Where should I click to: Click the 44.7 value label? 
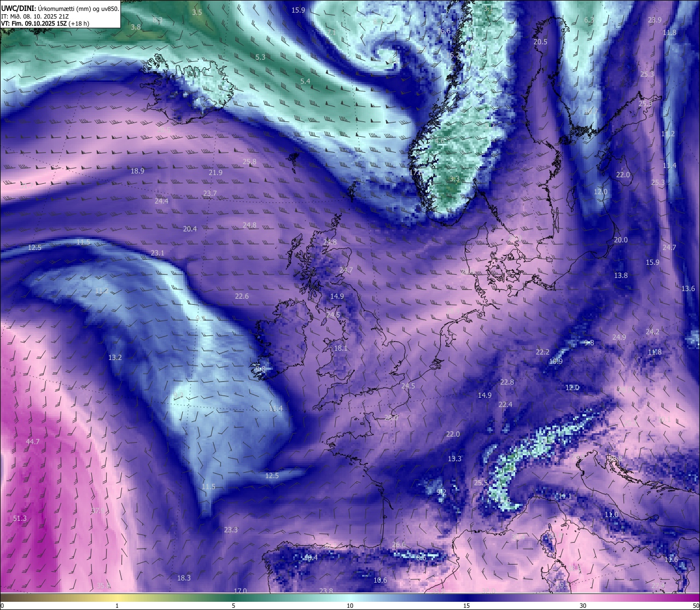(x=33, y=441)
